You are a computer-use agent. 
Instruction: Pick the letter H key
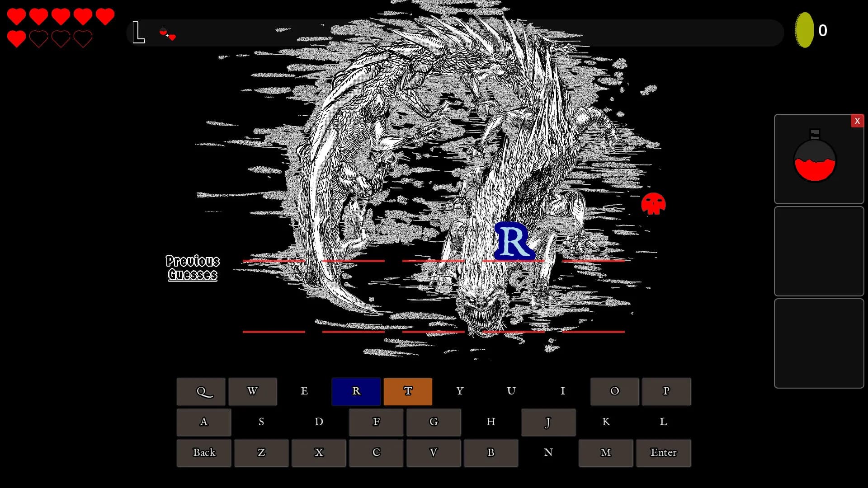coord(491,422)
